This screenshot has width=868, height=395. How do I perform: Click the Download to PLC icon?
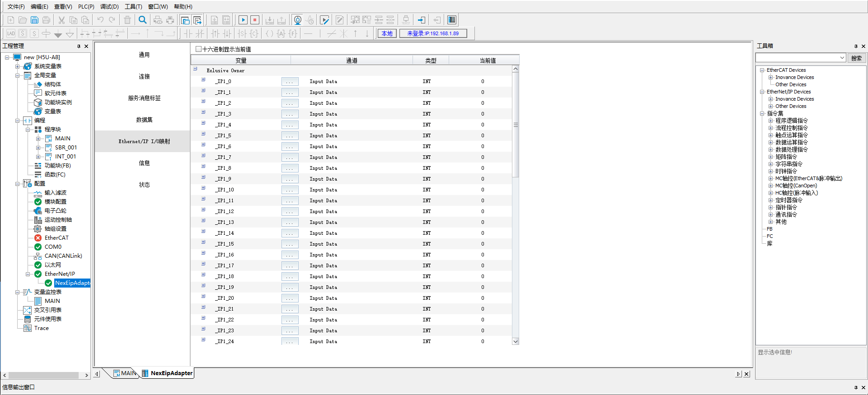[x=270, y=20]
